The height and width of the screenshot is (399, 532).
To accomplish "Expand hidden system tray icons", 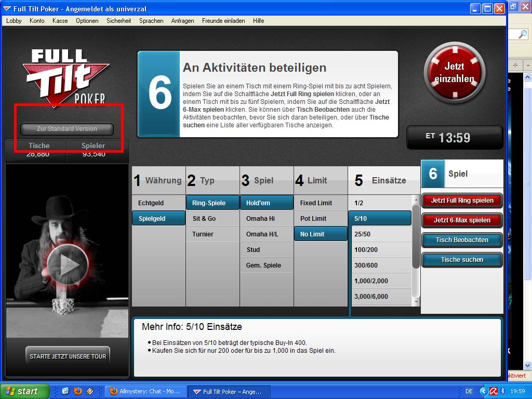I will (x=483, y=392).
